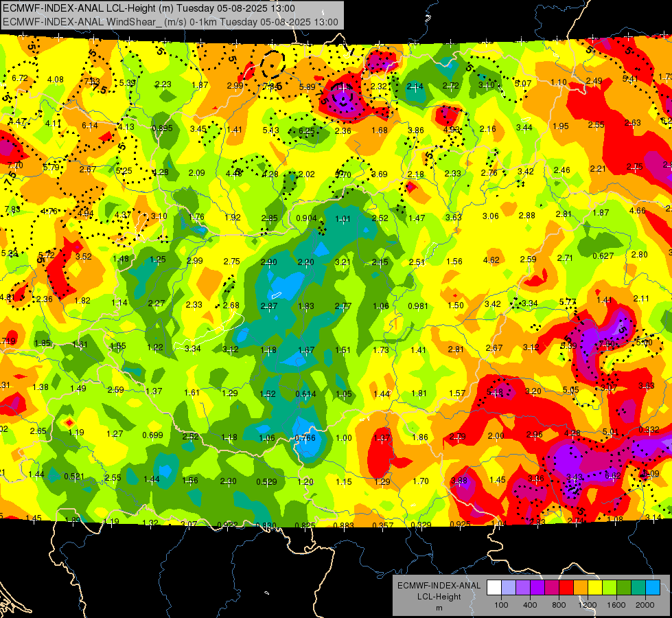The image size is (672, 618).
Task: Click the legend label '800'
Action: coord(559,605)
